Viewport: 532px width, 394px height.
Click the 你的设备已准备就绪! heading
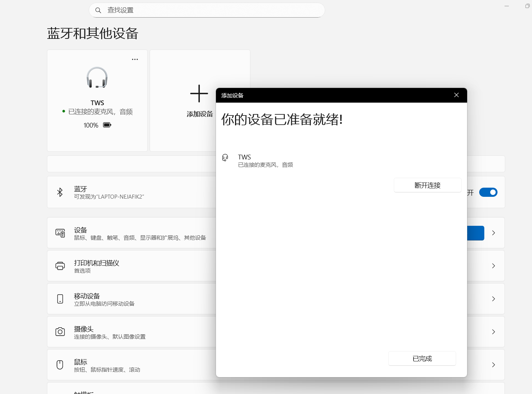click(282, 119)
